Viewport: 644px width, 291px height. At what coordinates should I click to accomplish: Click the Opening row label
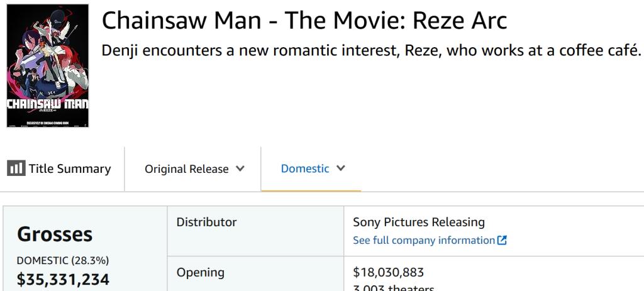tap(200, 272)
